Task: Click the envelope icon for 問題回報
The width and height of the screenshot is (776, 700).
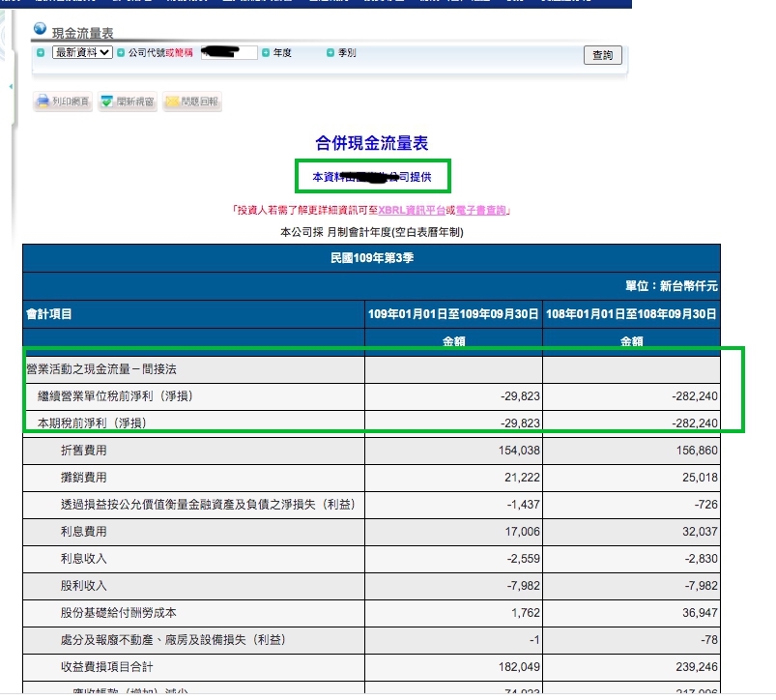Action: coord(172,102)
